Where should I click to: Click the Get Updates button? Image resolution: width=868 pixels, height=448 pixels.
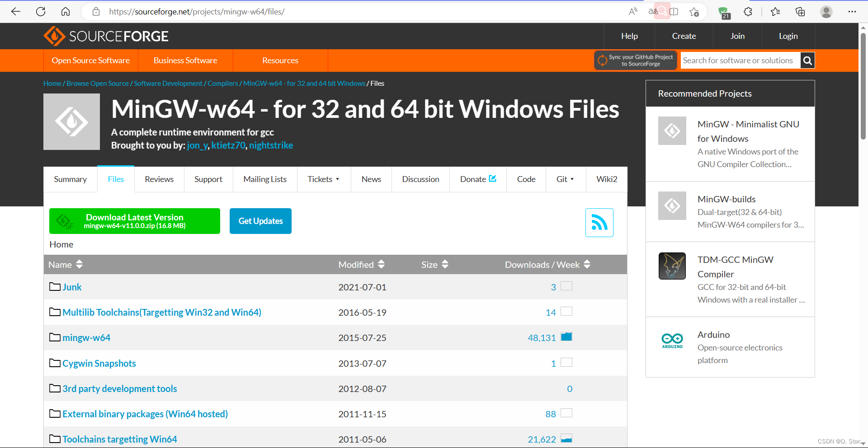click(260, 221)
